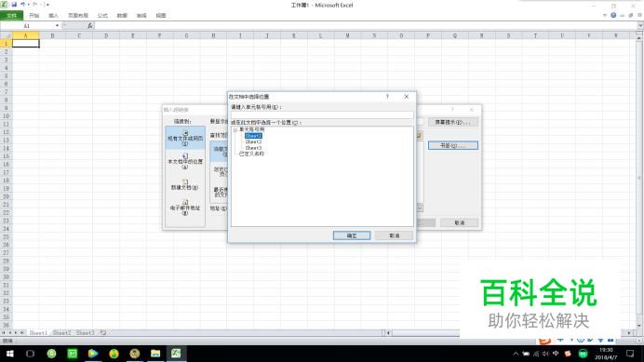Click the Undo icon in quick access toolbar
This screenshot has height=362, width=644.
[23, 5]
